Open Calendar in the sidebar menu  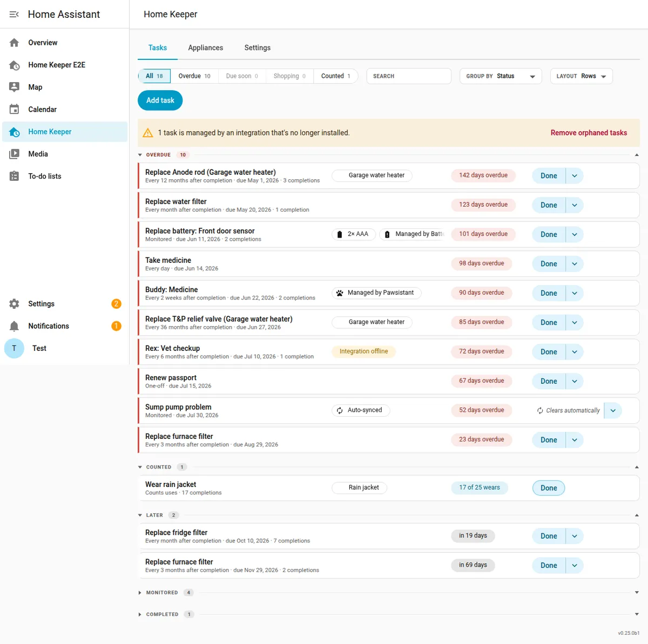[x=65, y=110]
